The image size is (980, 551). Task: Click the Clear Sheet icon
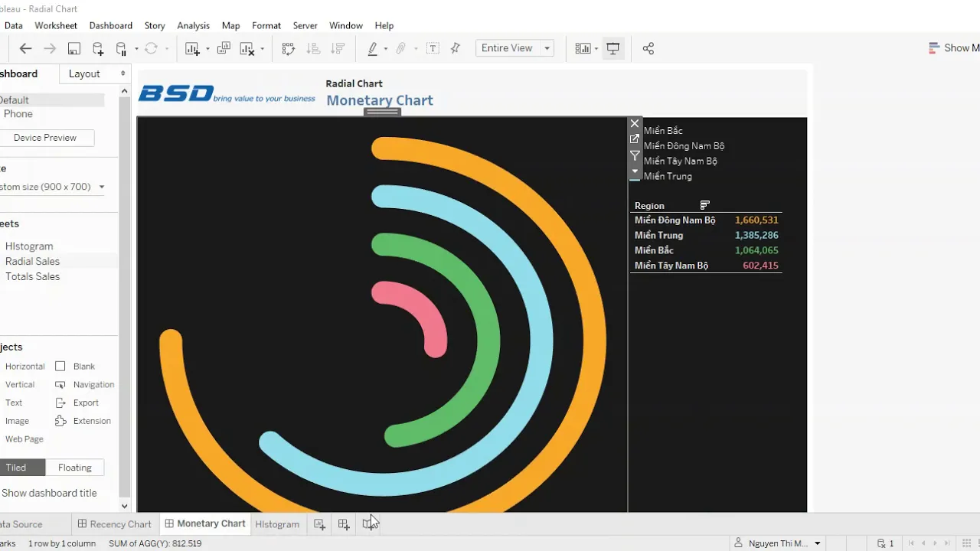(247, 48)
